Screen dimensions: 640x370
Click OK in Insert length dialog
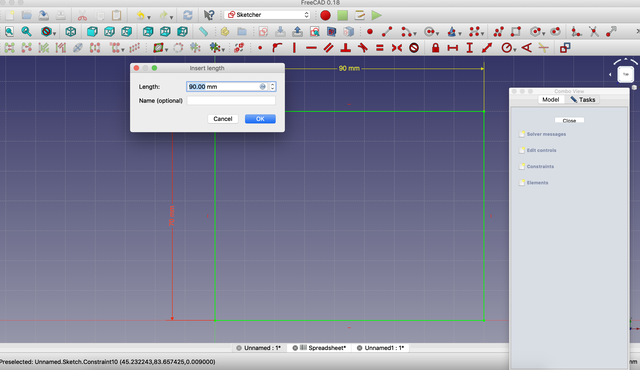(x=260, y=119)
